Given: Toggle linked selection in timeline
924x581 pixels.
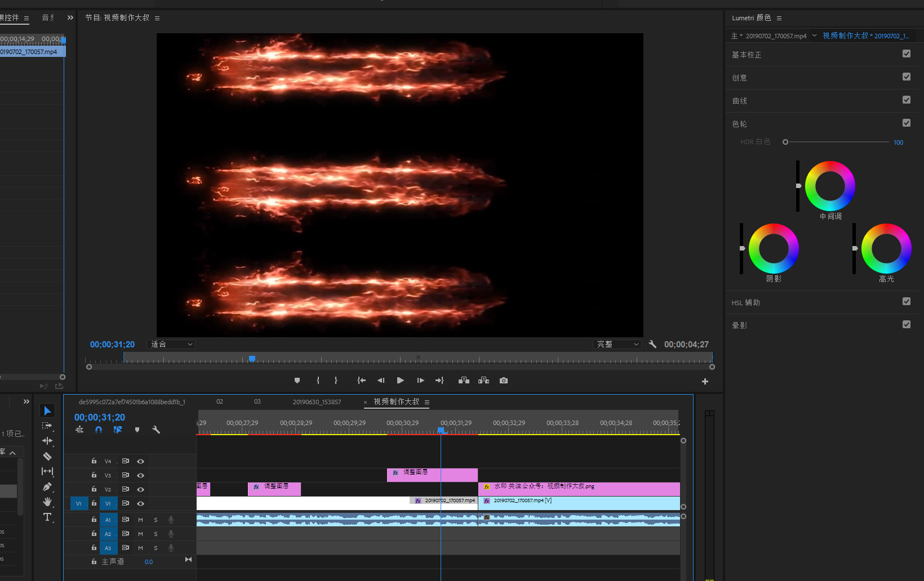Looking at the screenshot, I should [118, 430].
